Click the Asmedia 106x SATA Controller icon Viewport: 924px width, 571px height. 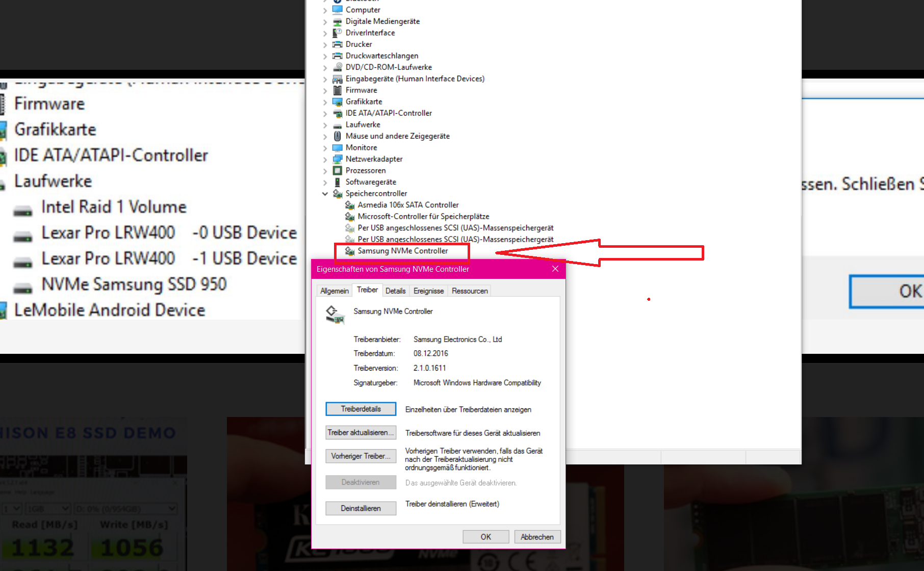[x=349, y=205]
